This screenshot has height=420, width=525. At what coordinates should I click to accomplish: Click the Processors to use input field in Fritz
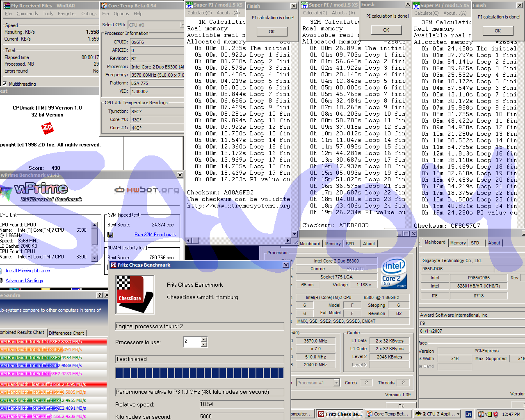point(192,342)
